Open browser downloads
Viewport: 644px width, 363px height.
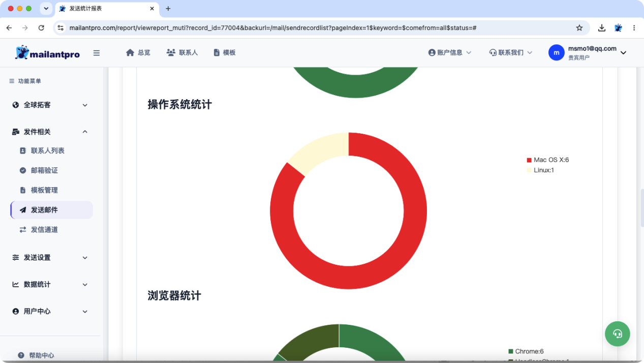(x=602, y=28)
